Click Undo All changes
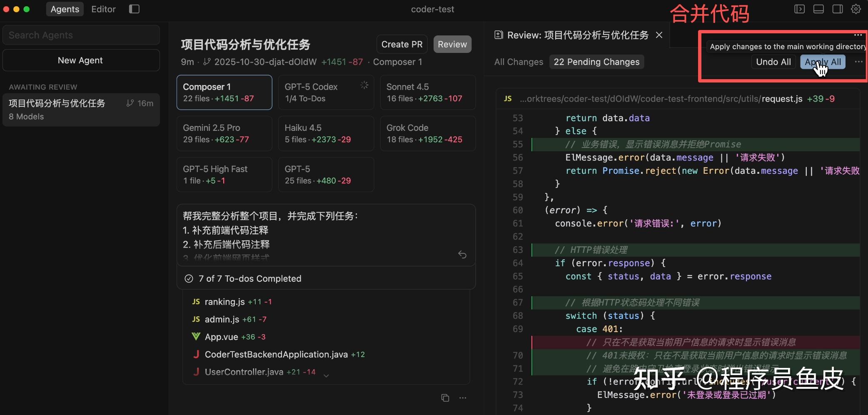Image resolution: width=868 pixels, height=415 pixels. 773,62
